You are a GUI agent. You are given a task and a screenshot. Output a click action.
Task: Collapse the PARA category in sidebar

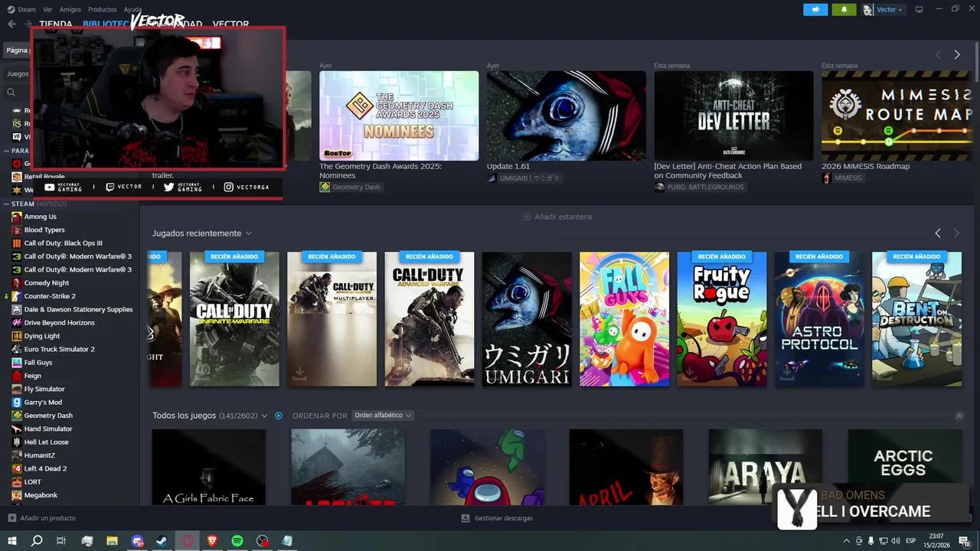click(6, 151)
